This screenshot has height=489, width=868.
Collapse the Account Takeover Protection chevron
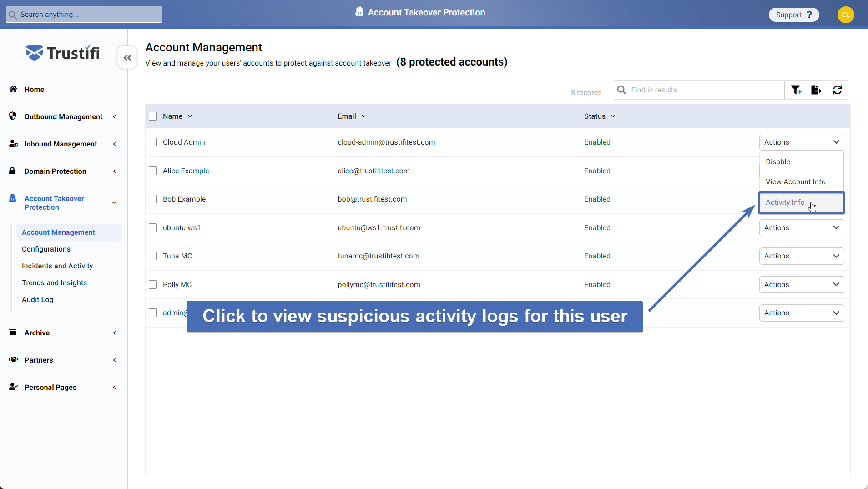[x=114, y=202]
